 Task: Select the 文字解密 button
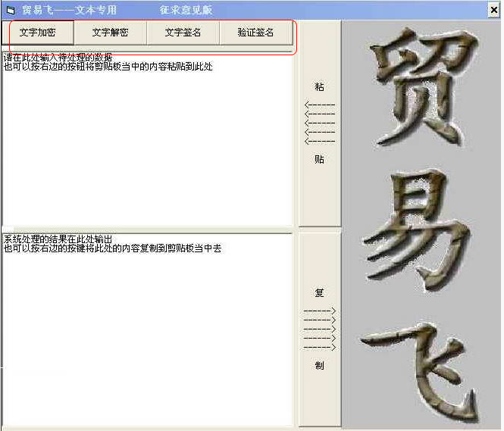pos(110,33)
